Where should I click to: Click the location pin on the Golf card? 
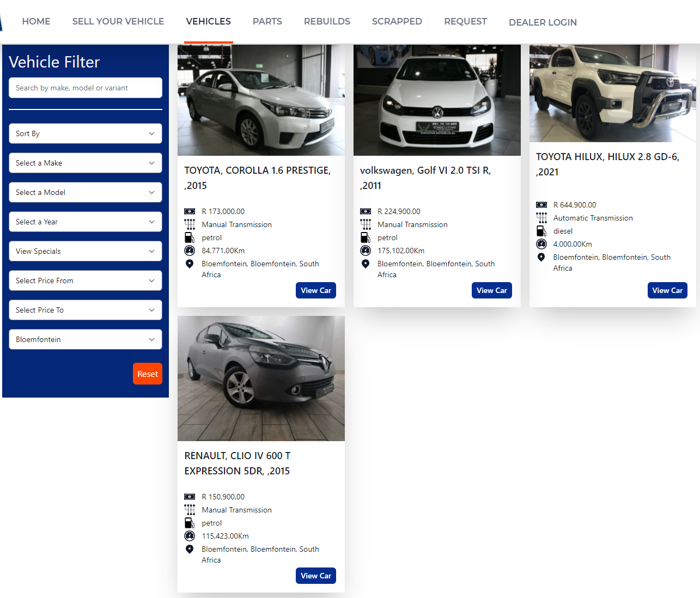pyautogui.click(x=366, y=264)
